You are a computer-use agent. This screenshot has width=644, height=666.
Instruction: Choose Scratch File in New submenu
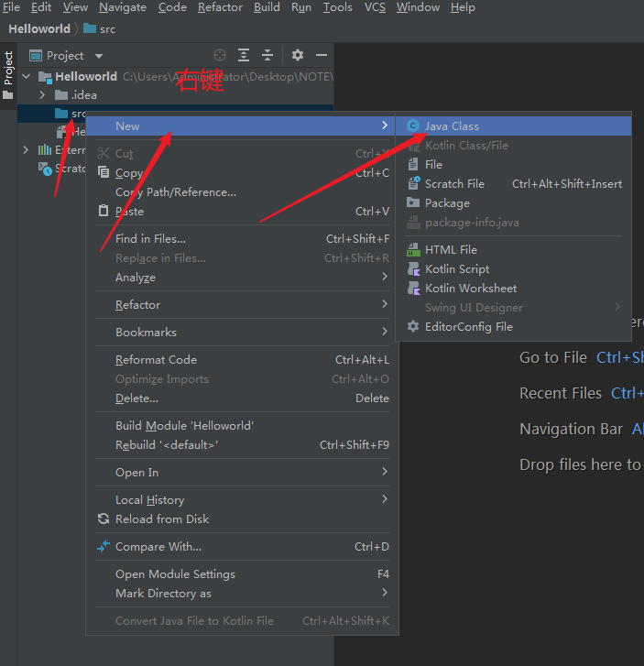pyautogui.click(x=514, y=184)
